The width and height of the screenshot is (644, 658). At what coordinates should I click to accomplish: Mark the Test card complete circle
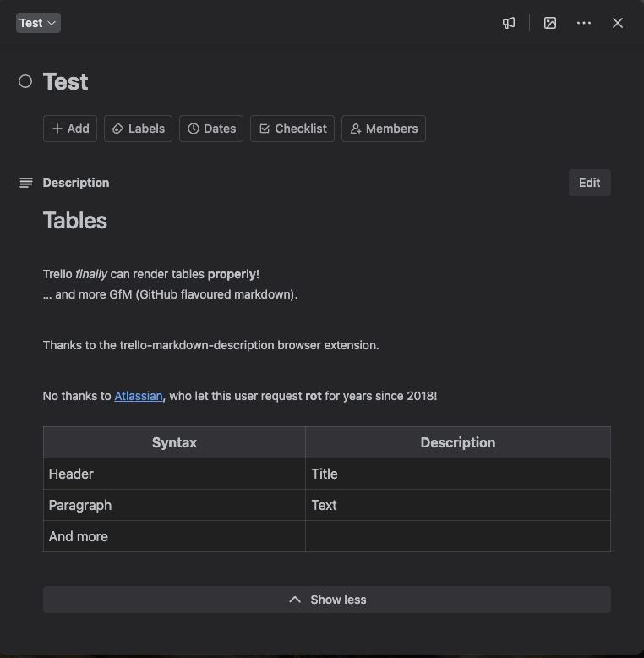(x=25, y=81)
